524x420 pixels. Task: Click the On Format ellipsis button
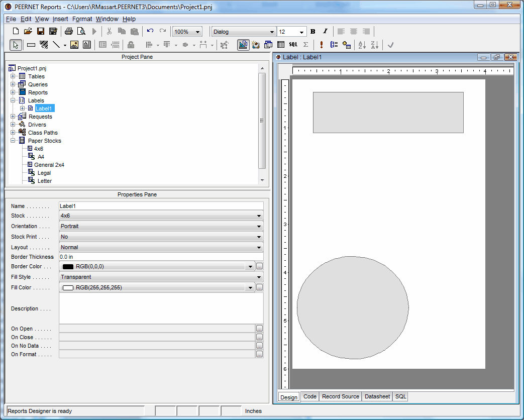point(259,354)
